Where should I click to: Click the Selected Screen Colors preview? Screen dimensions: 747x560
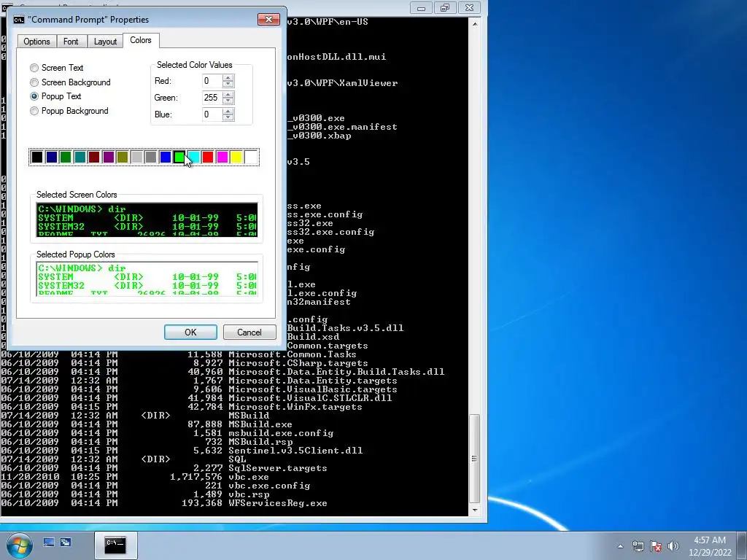pos(147,219)
